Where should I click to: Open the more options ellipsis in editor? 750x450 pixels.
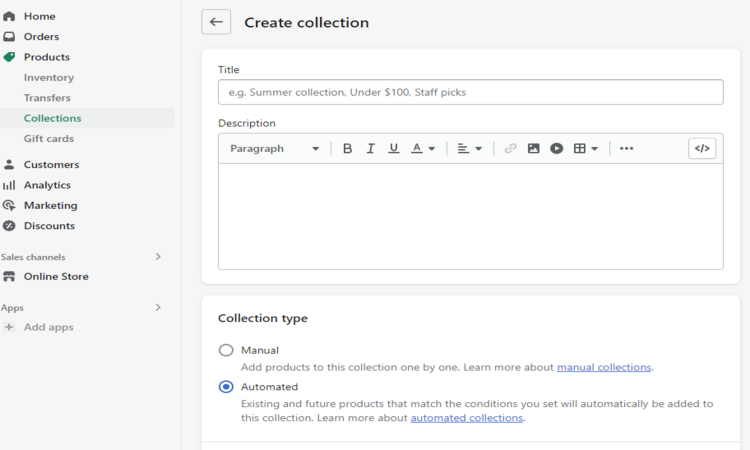point(626,148)
